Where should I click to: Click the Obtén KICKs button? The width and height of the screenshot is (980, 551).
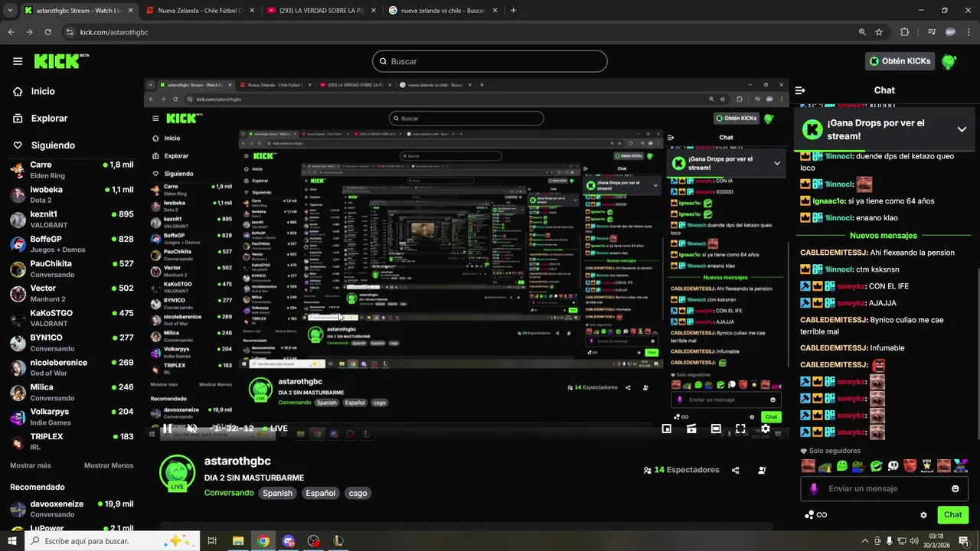tap(900, 61)
